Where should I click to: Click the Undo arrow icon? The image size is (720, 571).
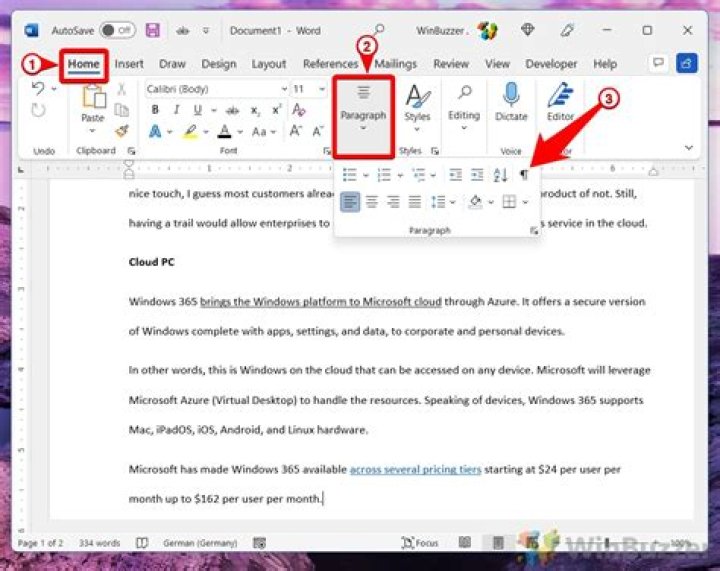coord(39,88)
